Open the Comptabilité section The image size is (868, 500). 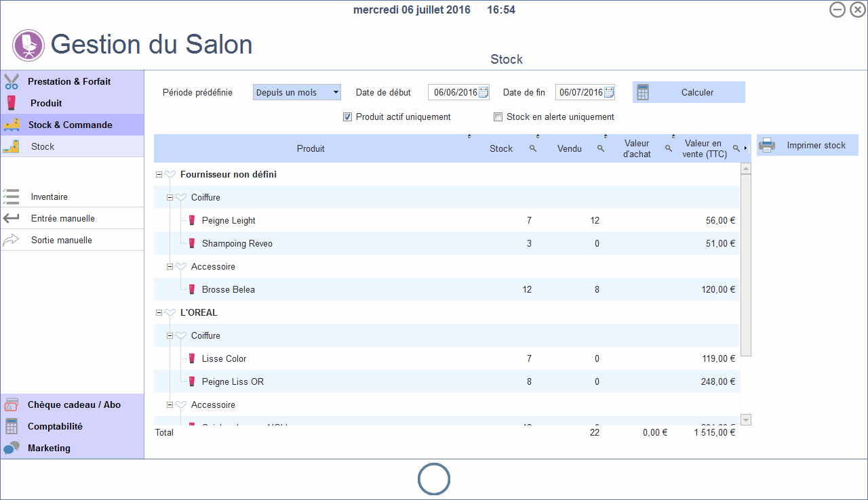(55, 426)
